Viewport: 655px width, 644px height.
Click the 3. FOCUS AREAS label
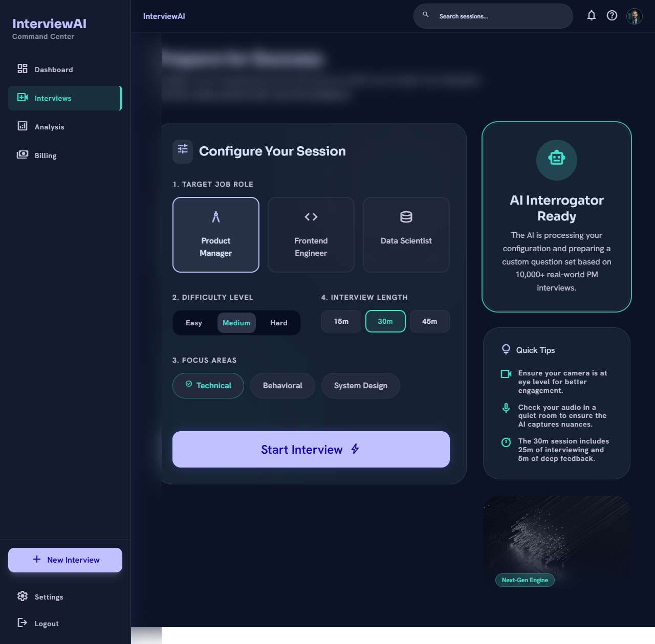click(x=205, y=360)
